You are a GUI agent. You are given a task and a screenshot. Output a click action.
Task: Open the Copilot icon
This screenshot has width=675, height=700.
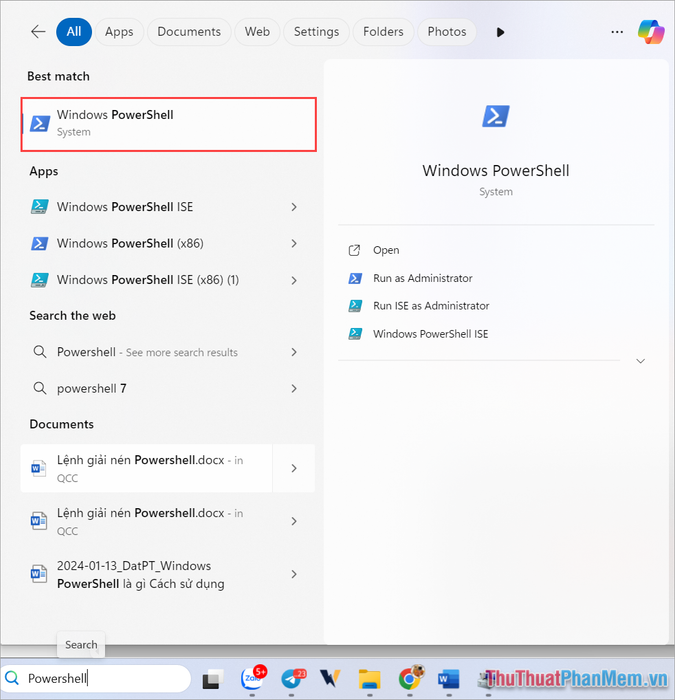(x=651, y=32)
